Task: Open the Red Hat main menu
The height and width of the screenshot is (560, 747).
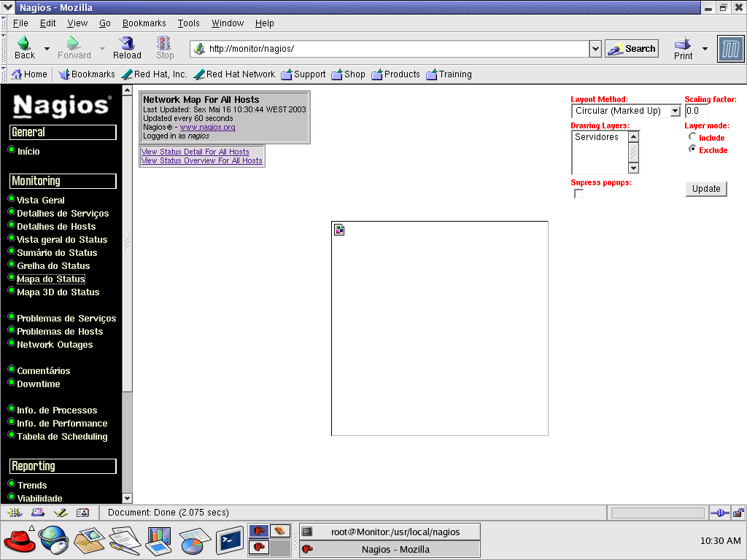Action: [20, 540]
